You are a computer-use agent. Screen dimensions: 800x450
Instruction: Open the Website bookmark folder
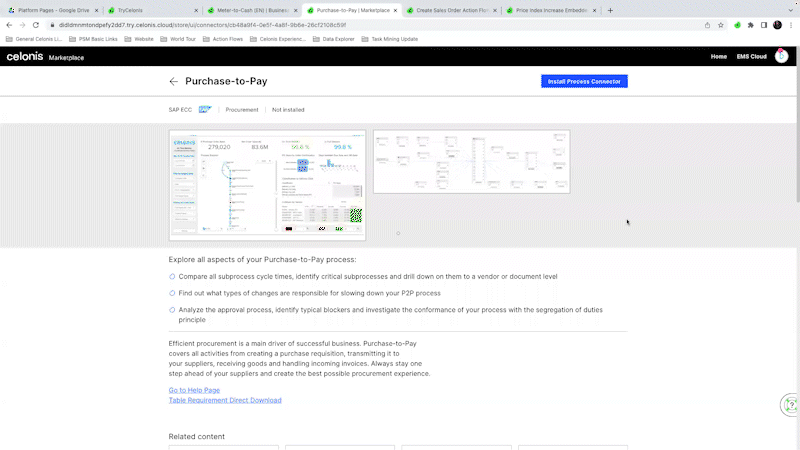(139, 39)
